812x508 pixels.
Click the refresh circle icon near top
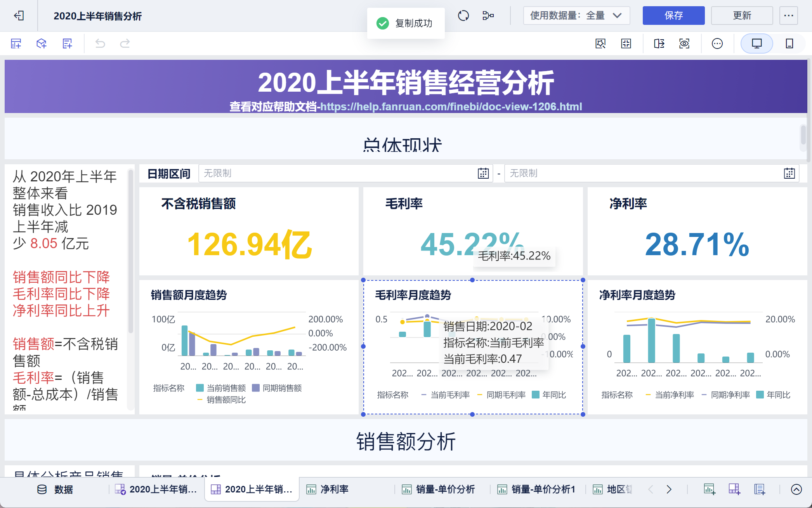pyautogui.click(x=463, y=16)
